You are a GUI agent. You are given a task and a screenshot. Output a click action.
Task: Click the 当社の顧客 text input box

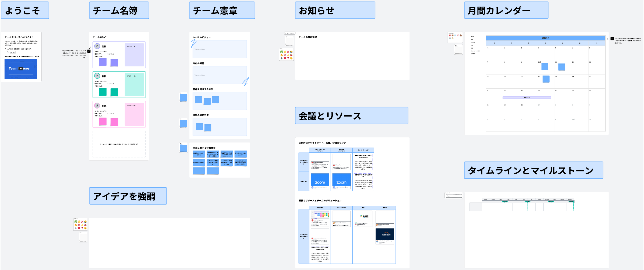click(219, 75)
